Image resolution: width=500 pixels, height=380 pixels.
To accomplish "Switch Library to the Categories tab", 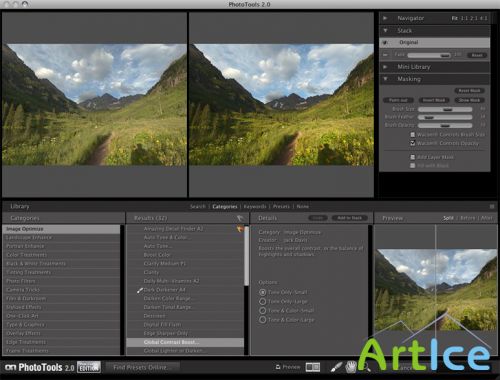I will [x=225, y=206].
